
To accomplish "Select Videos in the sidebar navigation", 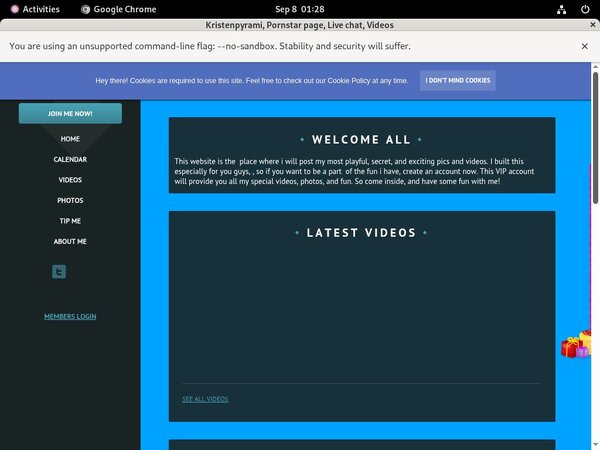I will coord(70,180).
